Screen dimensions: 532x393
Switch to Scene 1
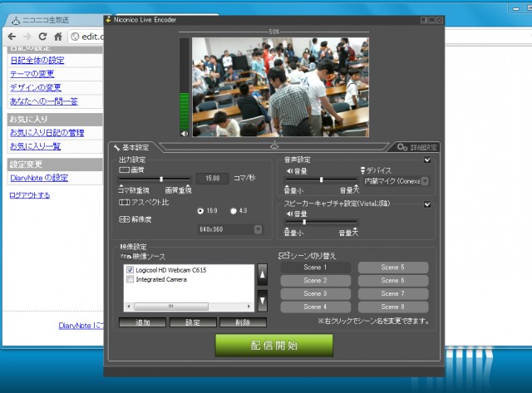[316, 268]
